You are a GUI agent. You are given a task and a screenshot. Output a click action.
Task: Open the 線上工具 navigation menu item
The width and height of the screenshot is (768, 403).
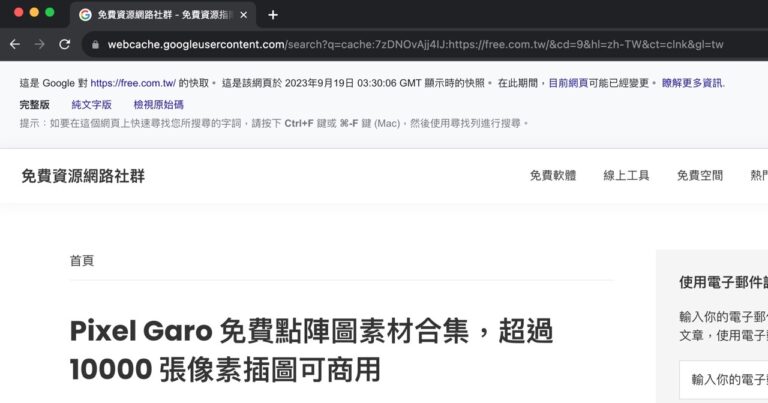tap(626, 175)
